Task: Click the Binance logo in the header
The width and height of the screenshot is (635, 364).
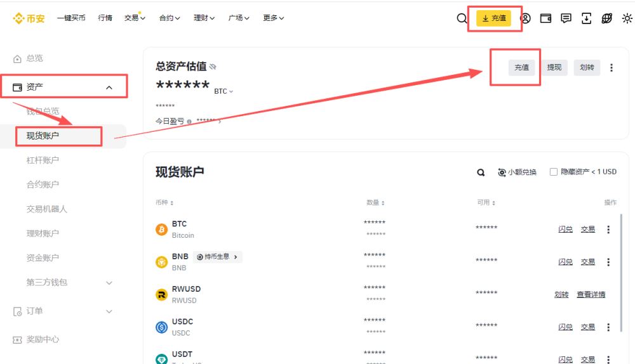Action: click(29, 18)
